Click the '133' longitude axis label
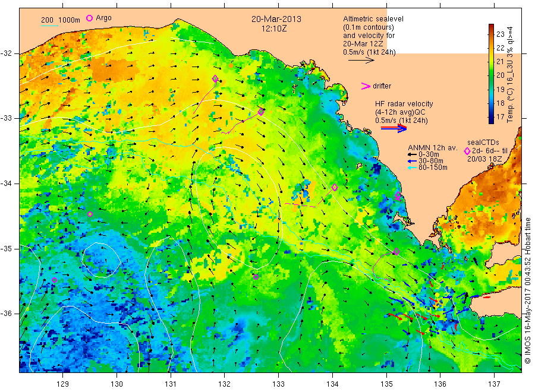The image size is (535, 392). click(x=278, y=384)
